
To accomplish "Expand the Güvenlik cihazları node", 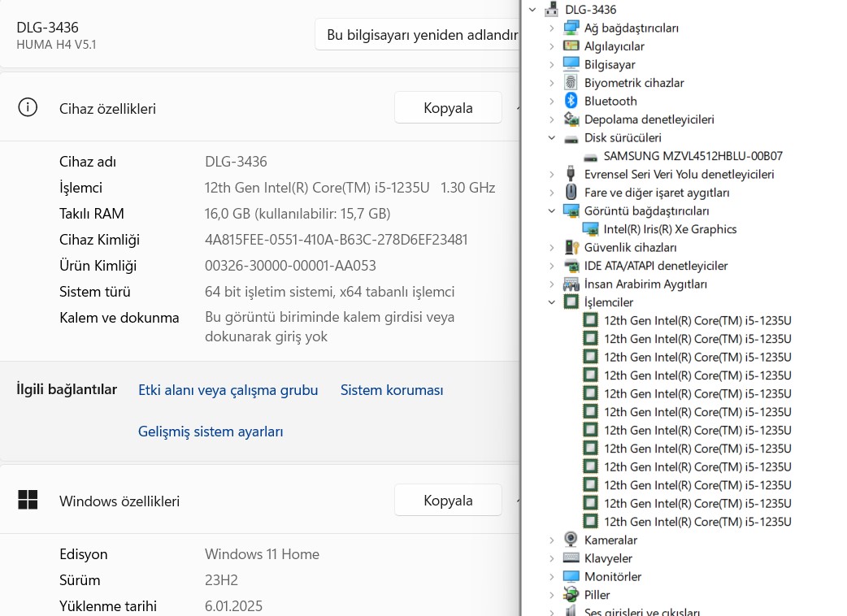I will [x=551, y=247].
